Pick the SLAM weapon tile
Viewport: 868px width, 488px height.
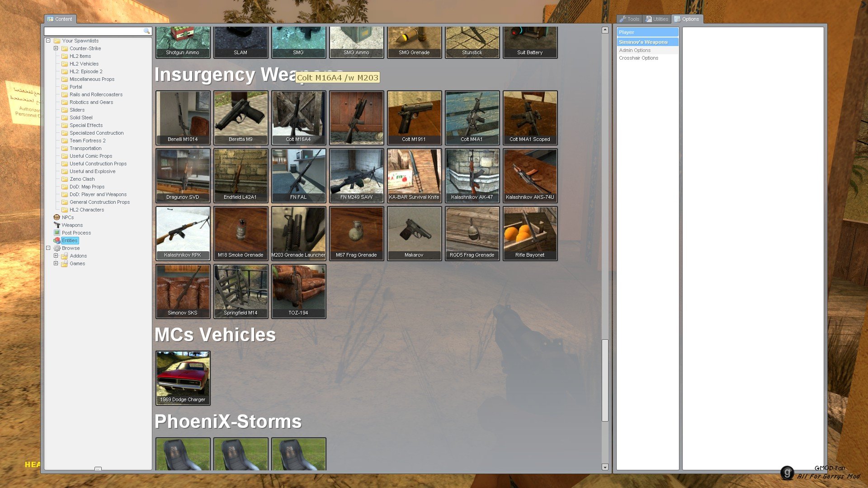pos(241,42)
